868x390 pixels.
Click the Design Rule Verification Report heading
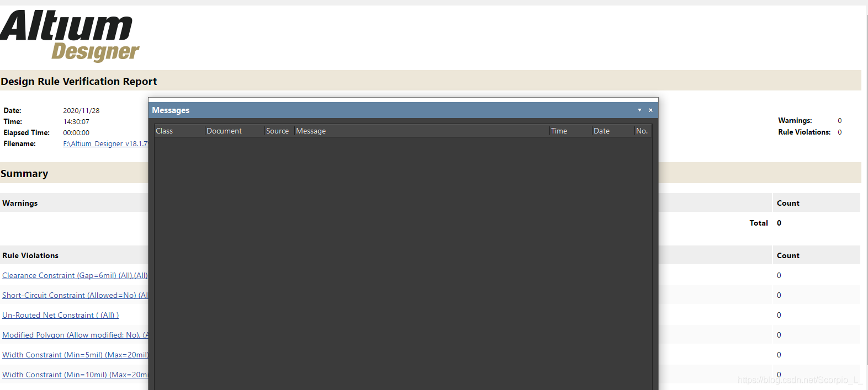click(x=79, y=81)
